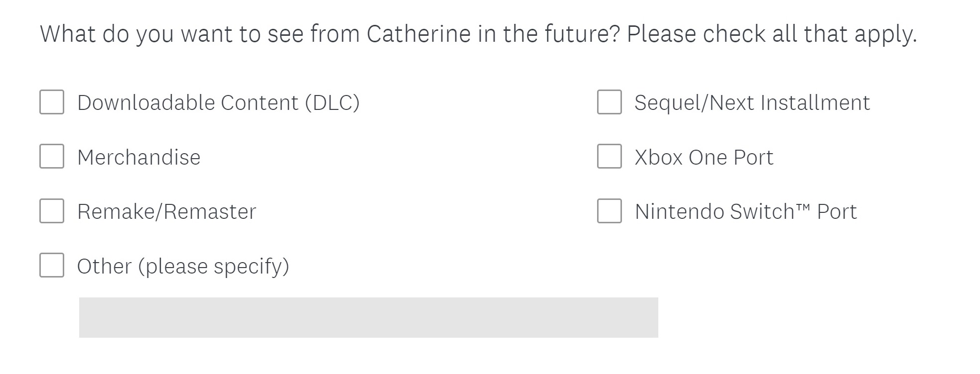
Task: Click the Other (please specify) label text
Action: pos(183,266)
